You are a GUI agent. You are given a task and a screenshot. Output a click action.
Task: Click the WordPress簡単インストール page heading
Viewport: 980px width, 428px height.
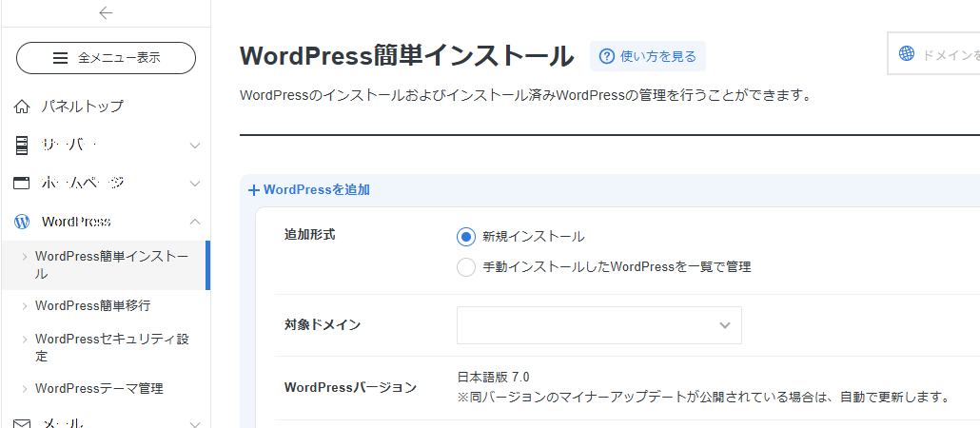pos(407,56)
